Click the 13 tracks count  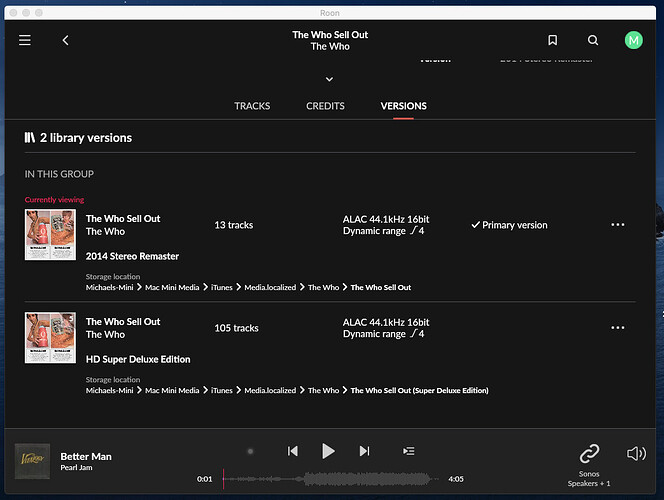[x=234, y=225]
